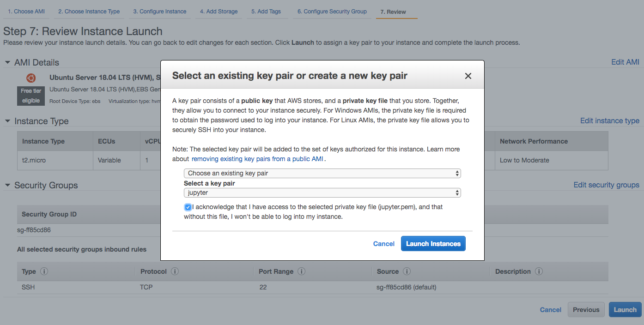Click the Free tier eligible badge
This screenshot has height=325, width=644.
click(x=30, y=96)
